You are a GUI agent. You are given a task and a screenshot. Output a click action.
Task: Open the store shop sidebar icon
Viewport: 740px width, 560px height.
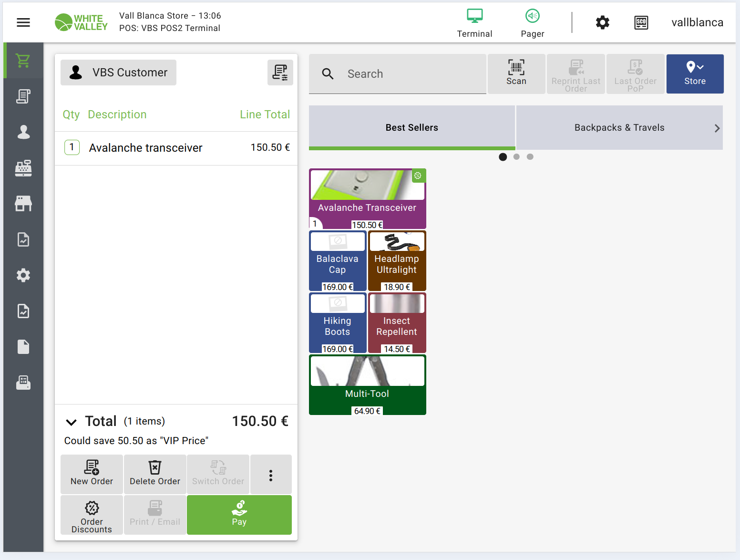coord(23,204)
